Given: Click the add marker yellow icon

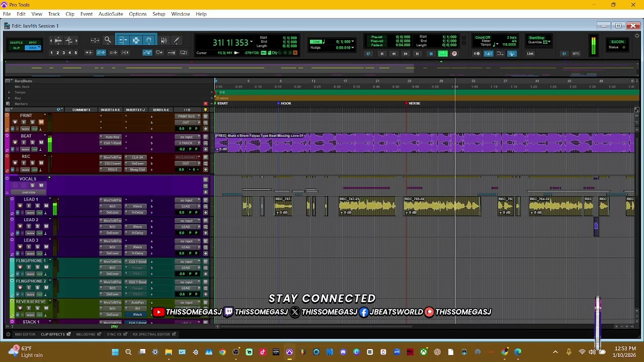Looking at the screenshot, I should point(205,110).
